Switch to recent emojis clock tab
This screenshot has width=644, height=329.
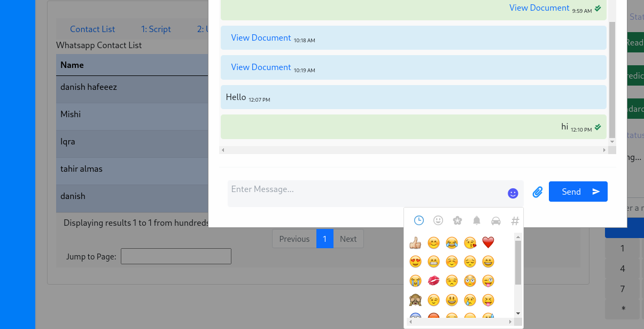coord(419,220)
